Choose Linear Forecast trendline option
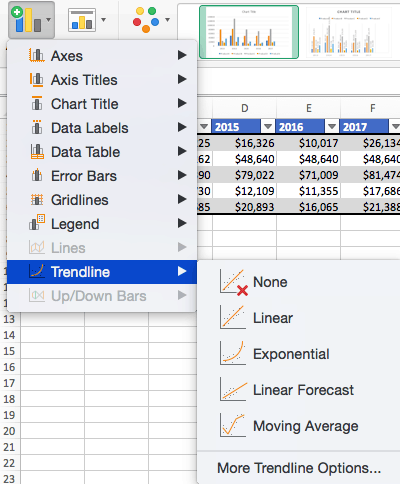The image size is (400, 484). point(299,390)
